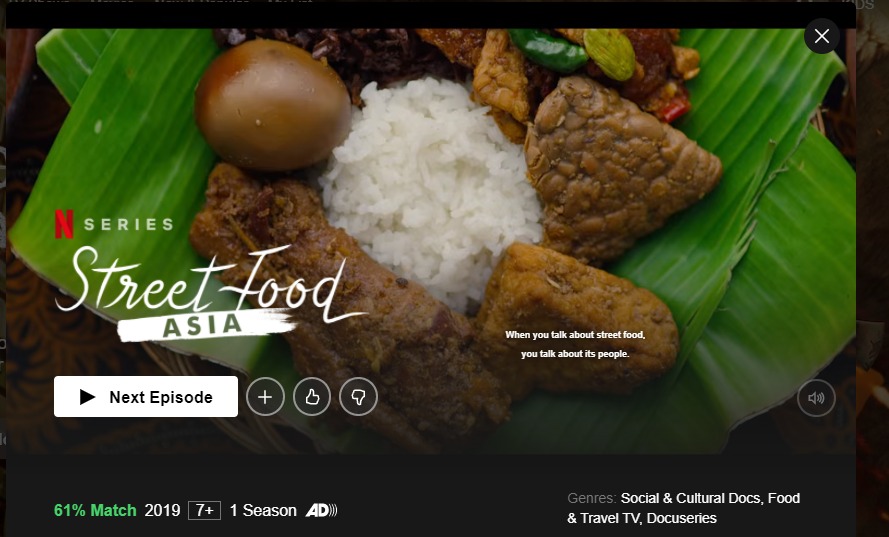
Task: Add Street Food Asia to My List
Action: [x=265, y=397]
